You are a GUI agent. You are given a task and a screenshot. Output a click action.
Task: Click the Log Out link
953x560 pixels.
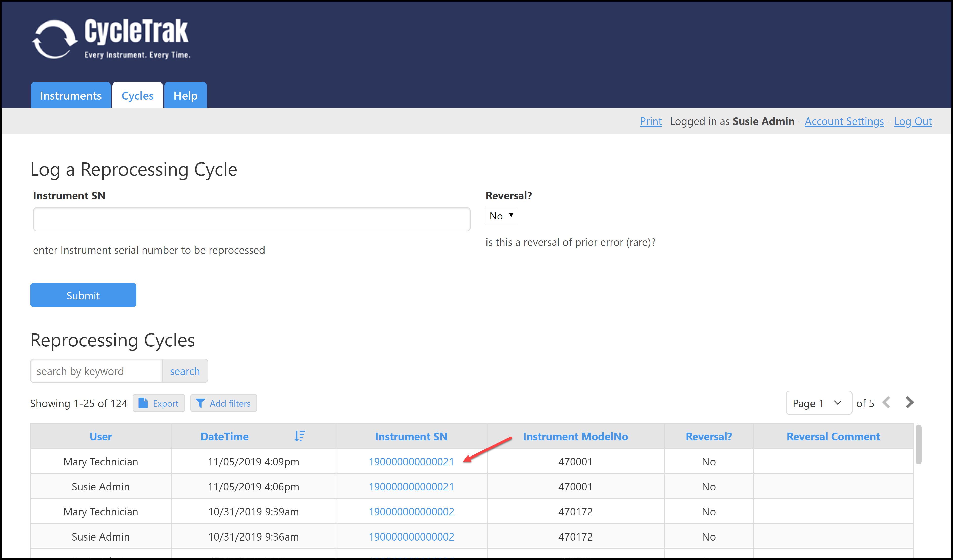tap(913, 121)
